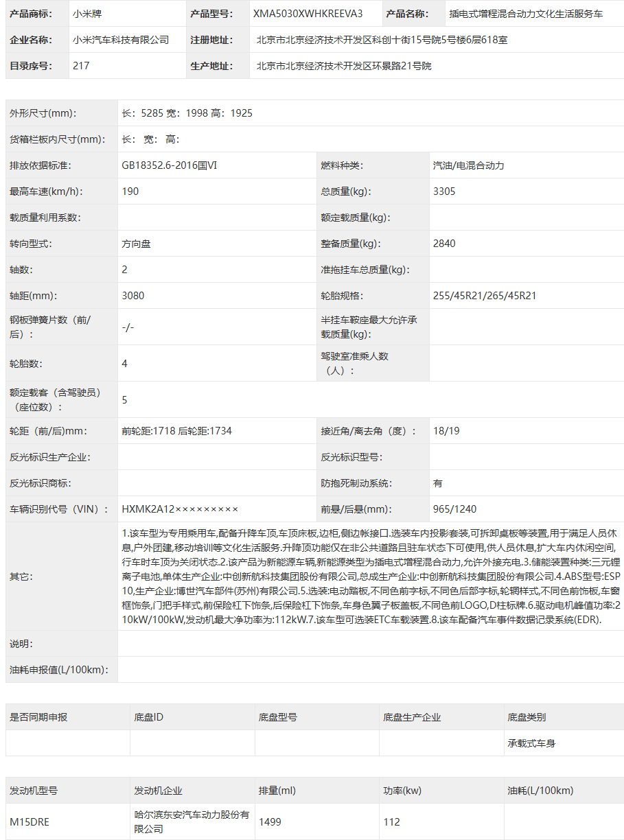Click the label 反光标识商标:
The width and height of the screenshot is (624, 840).
tap(41, 483)
